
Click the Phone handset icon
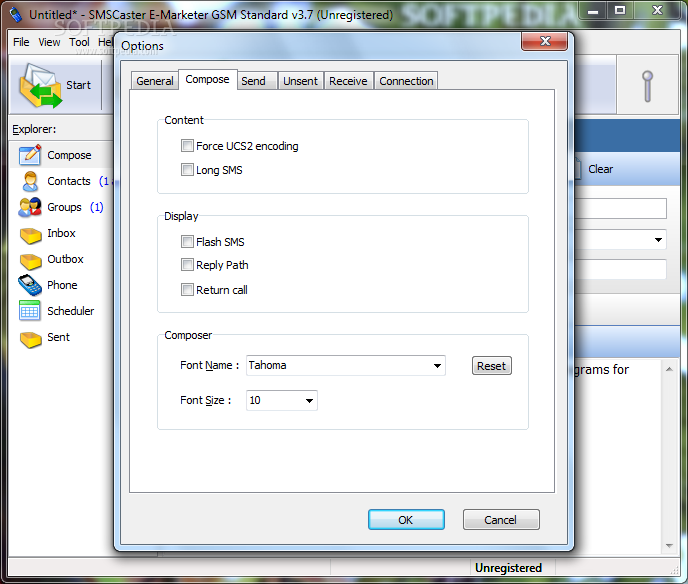click(x=30, y=285)
